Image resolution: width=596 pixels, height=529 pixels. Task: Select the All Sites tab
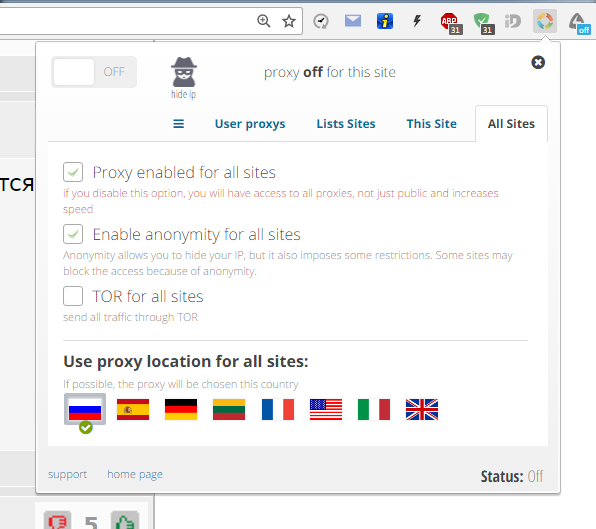click(x=511, y=124)
